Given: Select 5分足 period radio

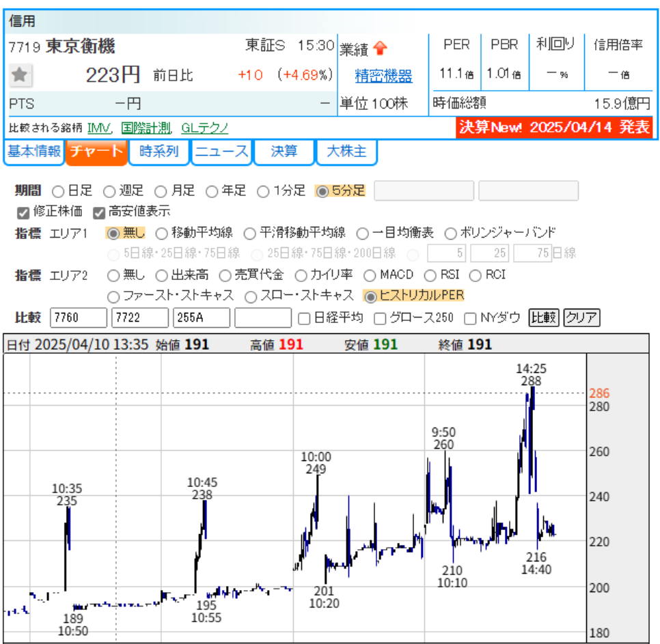Looking at the screenshot, I should [x=322, y=192].
